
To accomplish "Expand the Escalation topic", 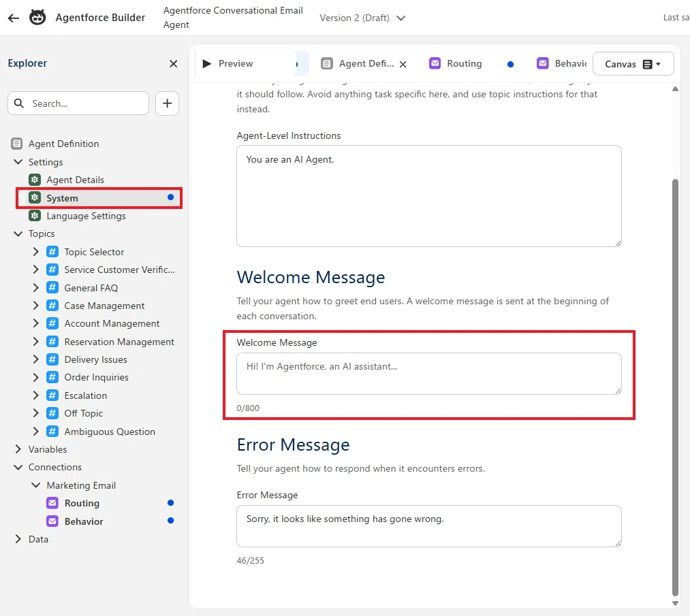I will point(35,395).
